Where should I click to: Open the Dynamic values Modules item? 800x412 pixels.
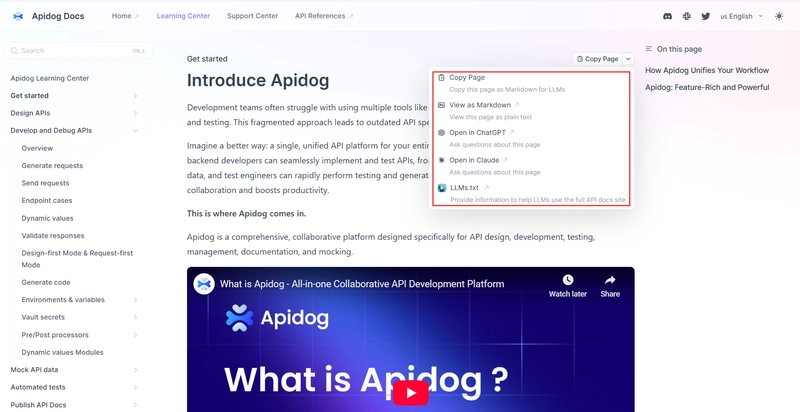pos(62,352)
